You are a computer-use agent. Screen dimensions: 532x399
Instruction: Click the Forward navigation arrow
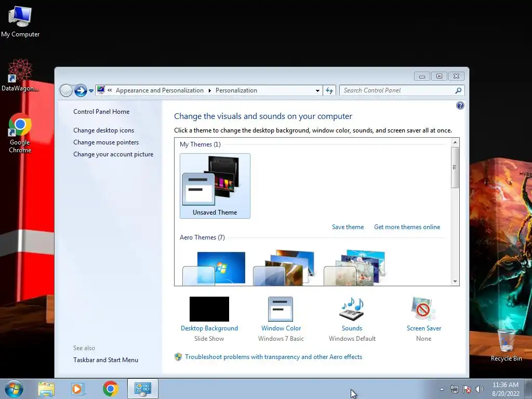click(x=81, y=90)
